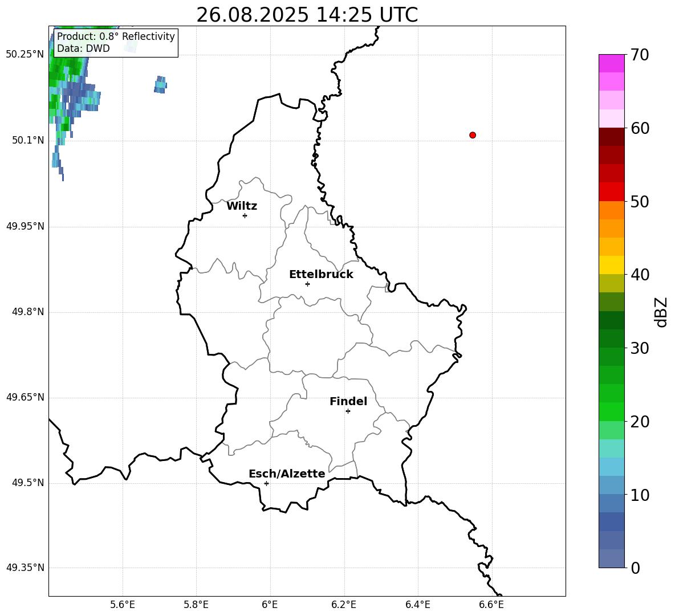The image size is (675, 616).
Task: Click the red radar location dot
Action: (472, 135)
